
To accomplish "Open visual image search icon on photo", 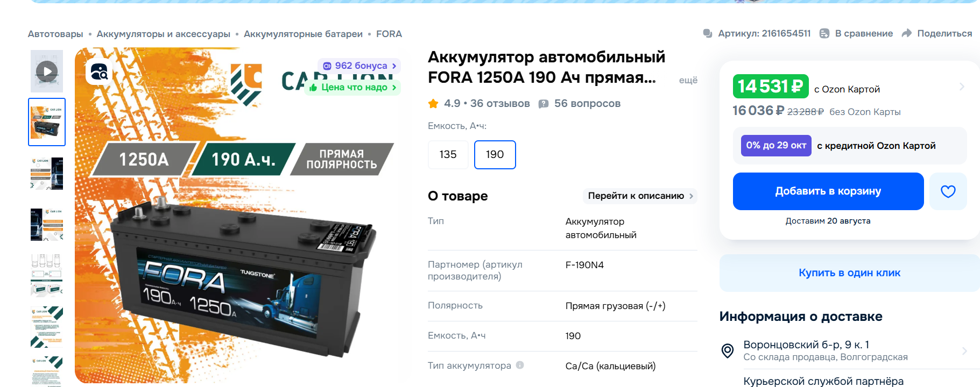I will pyautogui.click(x=100, y=71).
